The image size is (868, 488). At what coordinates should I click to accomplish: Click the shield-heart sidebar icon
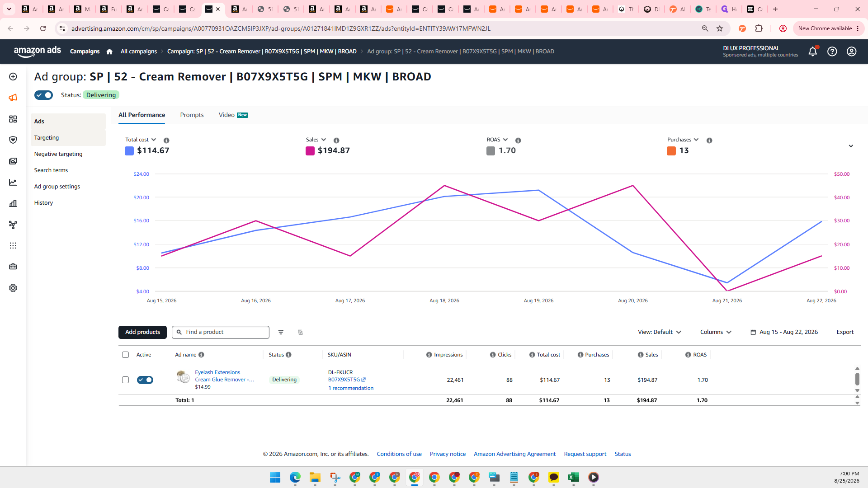pos(13,140)
